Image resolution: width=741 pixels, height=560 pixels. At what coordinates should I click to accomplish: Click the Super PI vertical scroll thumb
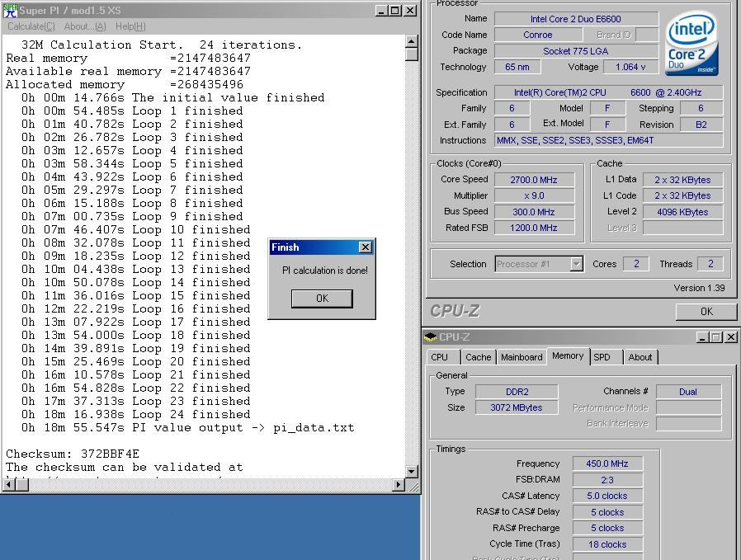[x=412, y=54]
